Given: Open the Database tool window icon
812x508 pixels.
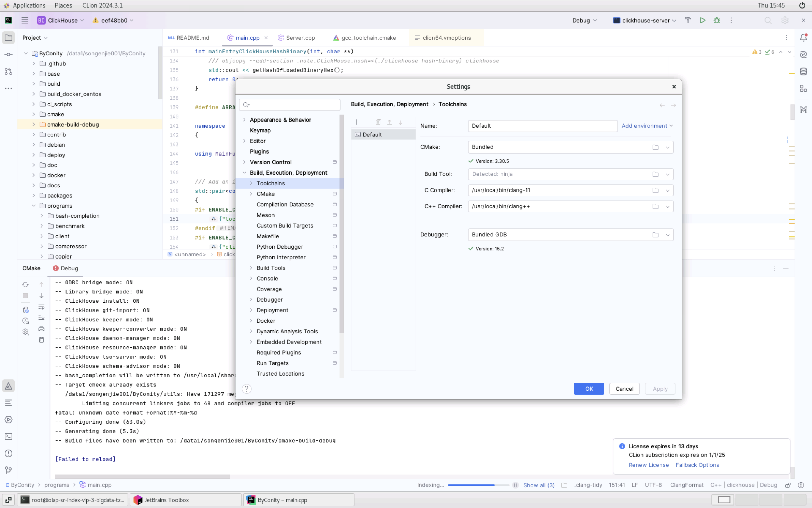Looking at the screenshot, I should point(803,72).
